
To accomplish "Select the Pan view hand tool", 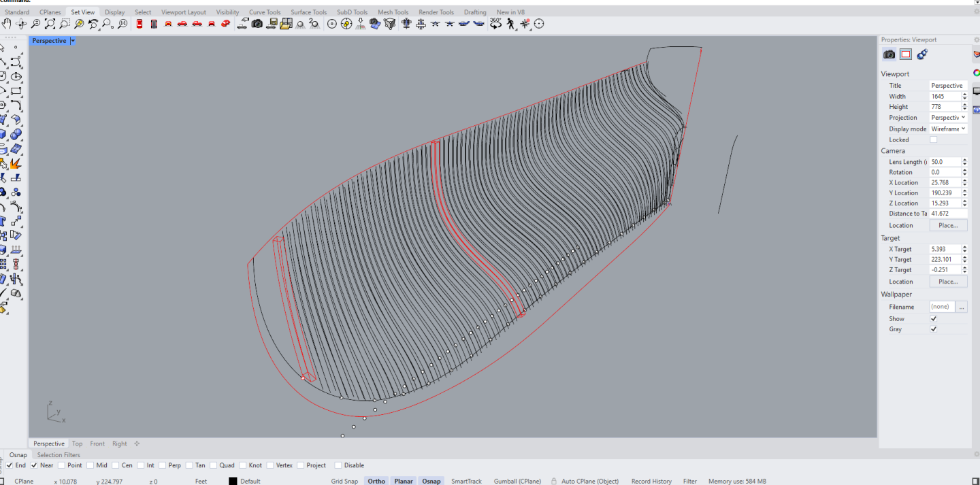I will 7,24.
